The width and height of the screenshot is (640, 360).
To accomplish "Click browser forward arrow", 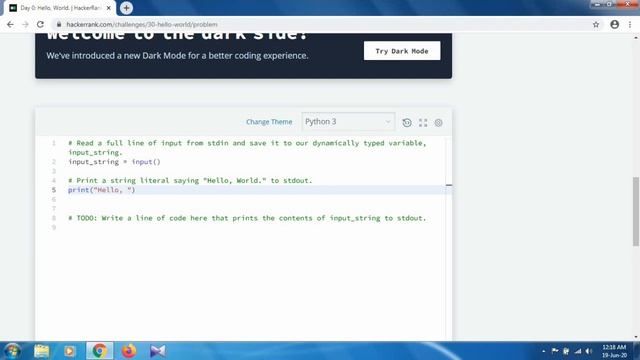I will (25, 24).
